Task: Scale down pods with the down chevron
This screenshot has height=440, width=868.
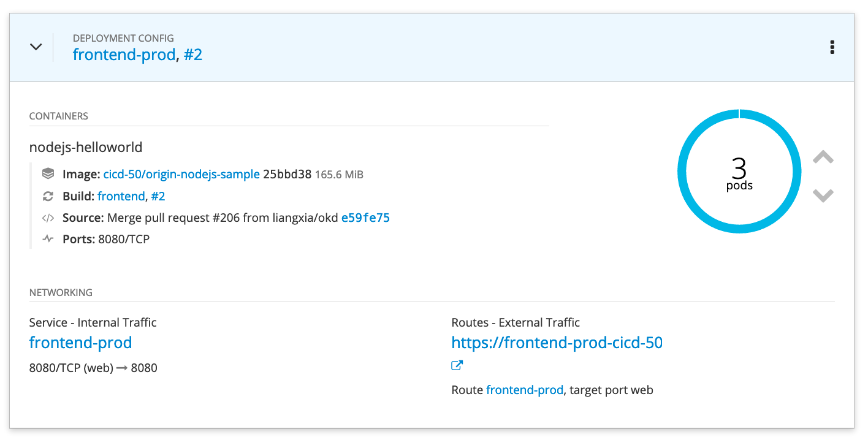Action: coord(823,195)
